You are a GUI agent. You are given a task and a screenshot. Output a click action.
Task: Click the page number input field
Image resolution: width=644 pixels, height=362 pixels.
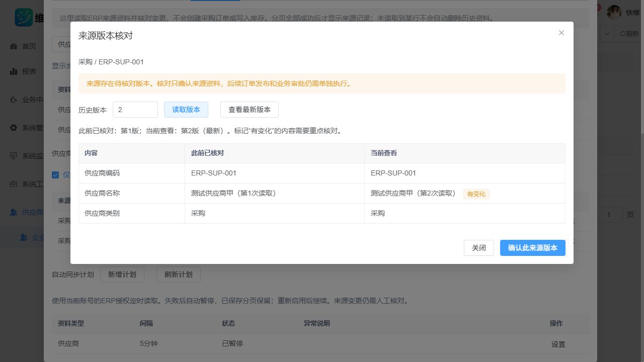[x=609, y=215]
